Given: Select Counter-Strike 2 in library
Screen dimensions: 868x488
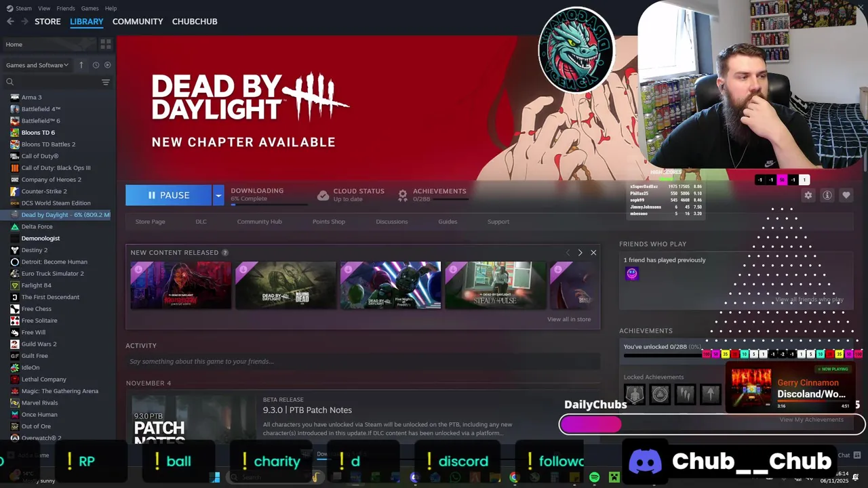Looking at the screenshot, I should (x=44, y=191).
